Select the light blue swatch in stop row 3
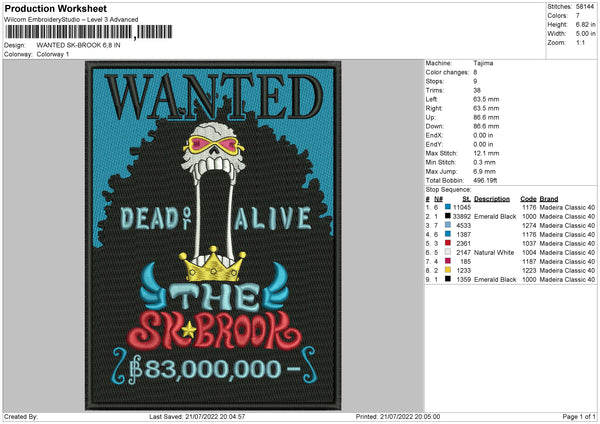This screenshot has width=600, height=424. (x=448, y=225)
